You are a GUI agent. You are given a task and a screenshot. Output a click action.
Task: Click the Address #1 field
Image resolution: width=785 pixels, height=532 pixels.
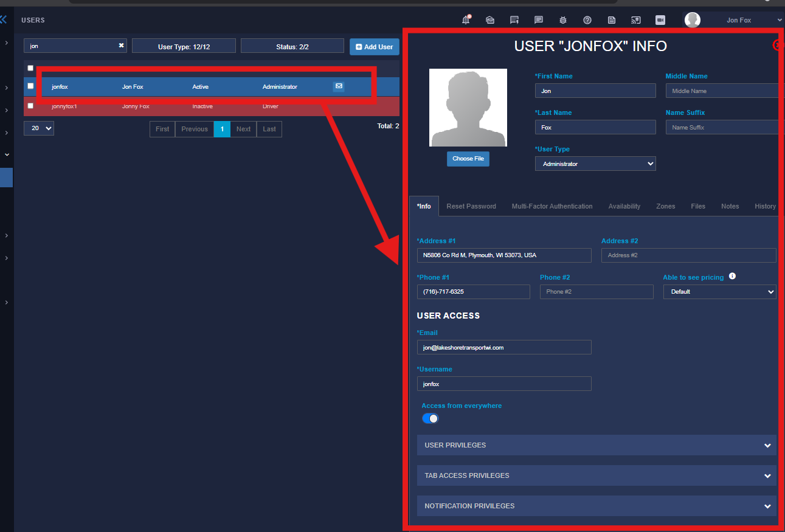504,255
